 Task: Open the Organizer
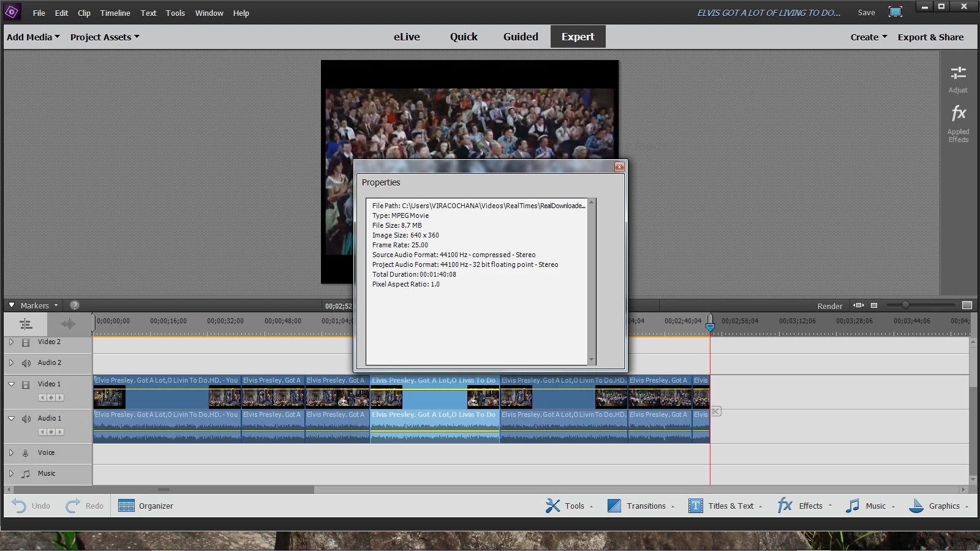pyautogui.click(x=146, y=506)
